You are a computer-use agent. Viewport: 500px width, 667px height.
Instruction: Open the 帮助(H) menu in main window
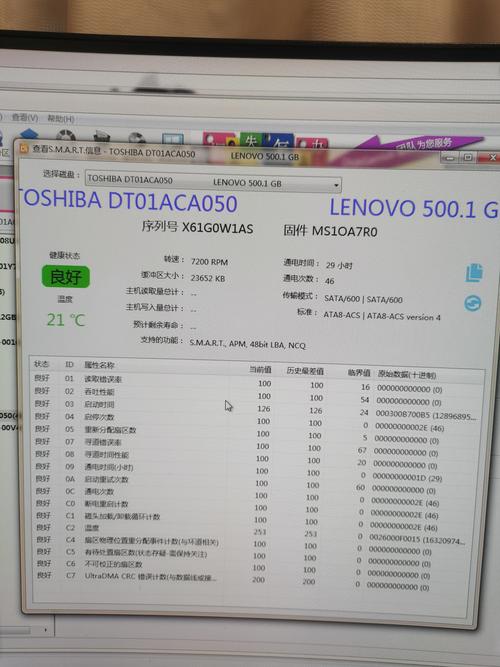(x=60, y=119)
